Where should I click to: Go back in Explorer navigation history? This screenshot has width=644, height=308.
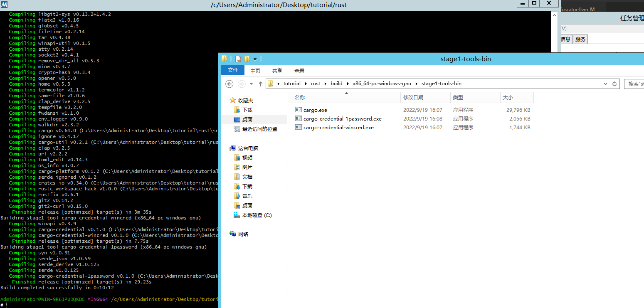pyautogui.click(x=229, y=84)
